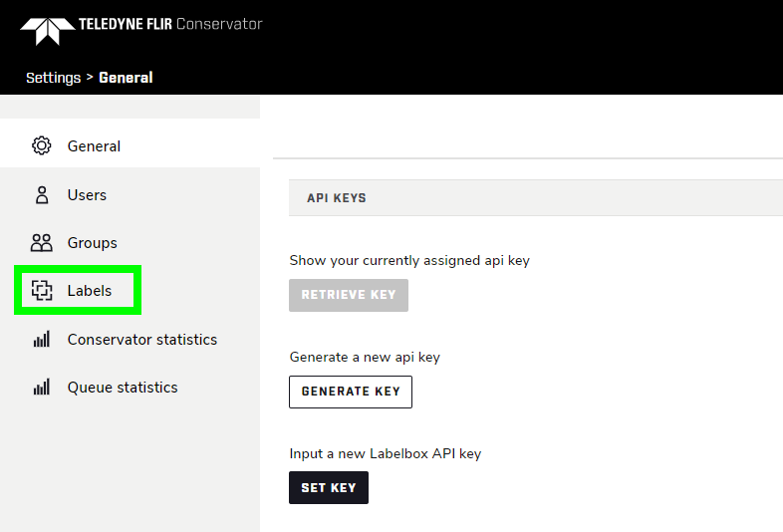Viewport: 783px width, 532px height.
Task: Click the API Keys section header
Action: 337,198
